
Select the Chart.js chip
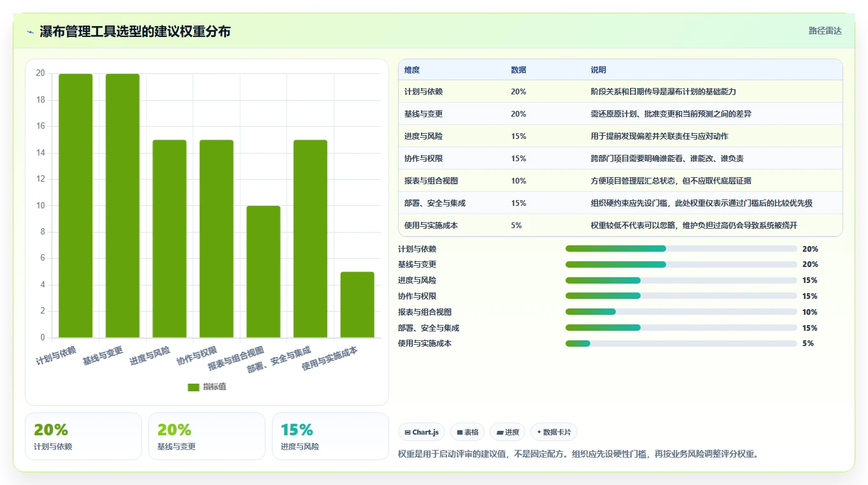(x=422, y=432)
